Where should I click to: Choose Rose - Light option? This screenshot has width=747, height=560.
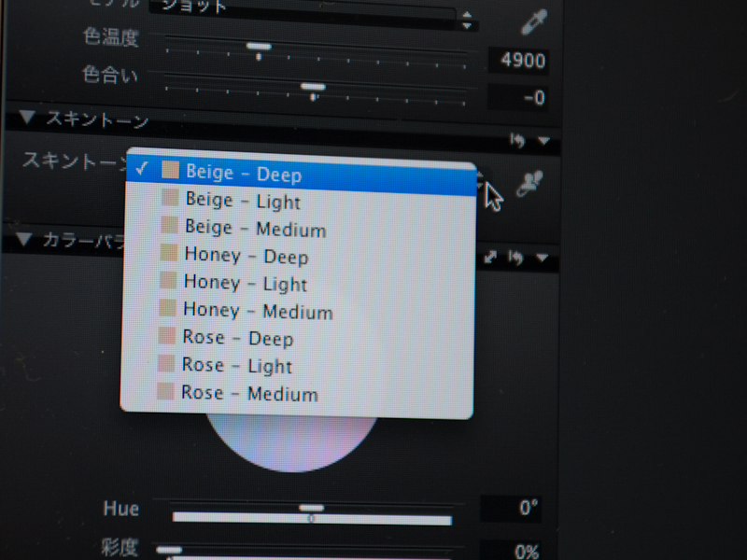pyautogui.click(x=297, y=366)
